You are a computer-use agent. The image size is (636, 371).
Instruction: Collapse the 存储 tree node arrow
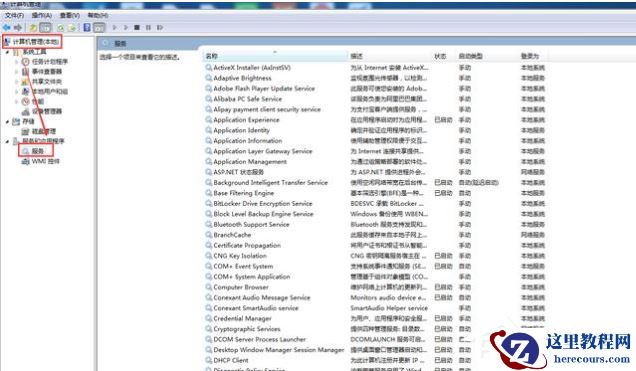click(7, 121)
